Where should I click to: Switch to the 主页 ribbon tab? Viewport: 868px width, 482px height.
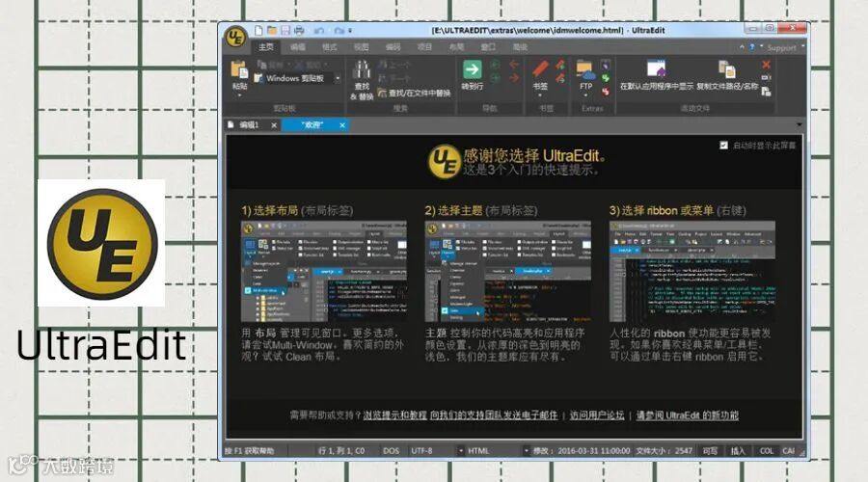coord(266,47)
